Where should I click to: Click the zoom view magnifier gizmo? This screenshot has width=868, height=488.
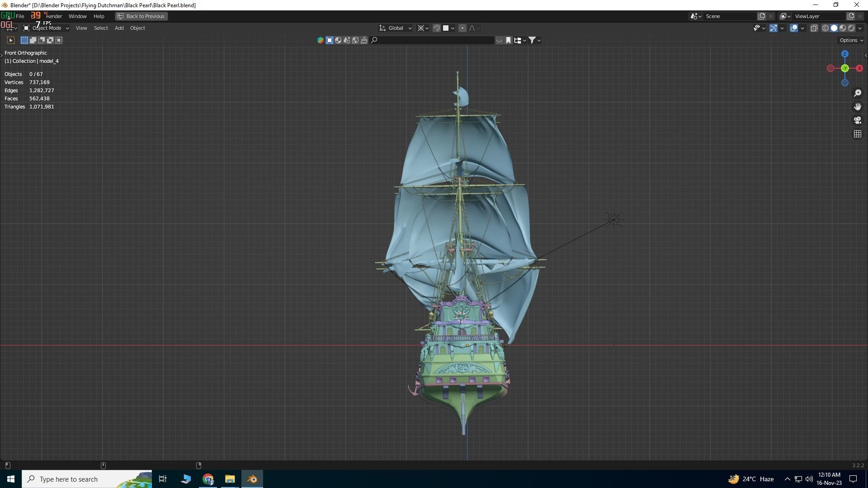858,93
